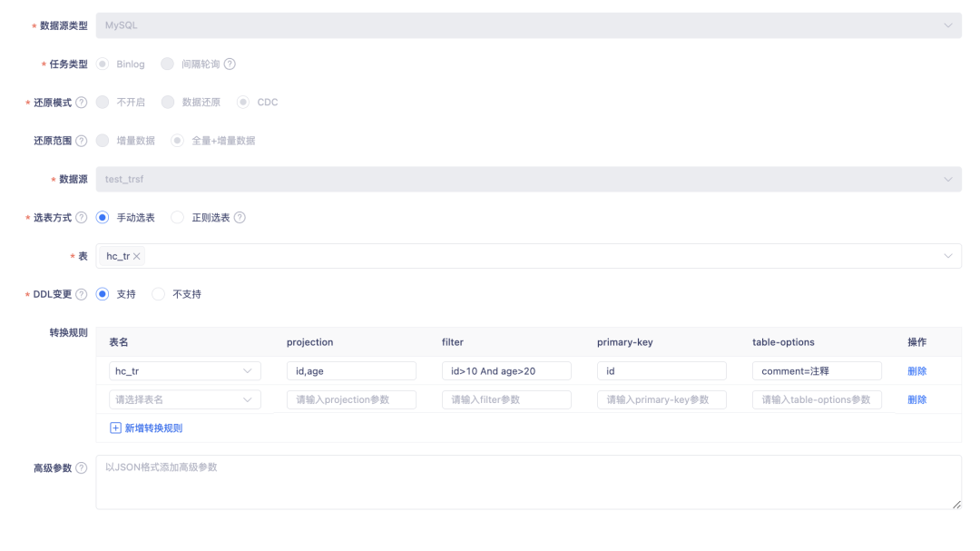Select 不支持 for DDL变更

(158, 294)
